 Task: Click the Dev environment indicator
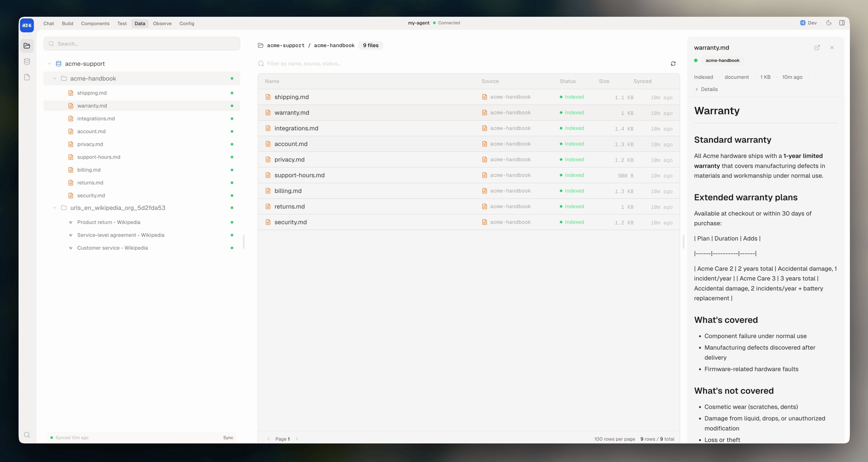pos(808,23)
